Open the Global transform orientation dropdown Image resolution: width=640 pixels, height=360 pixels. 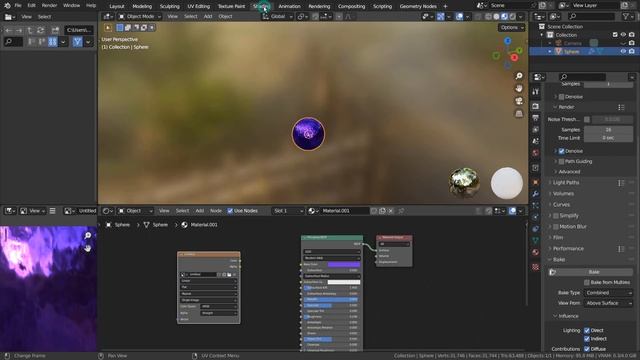[x=278, y=17]
